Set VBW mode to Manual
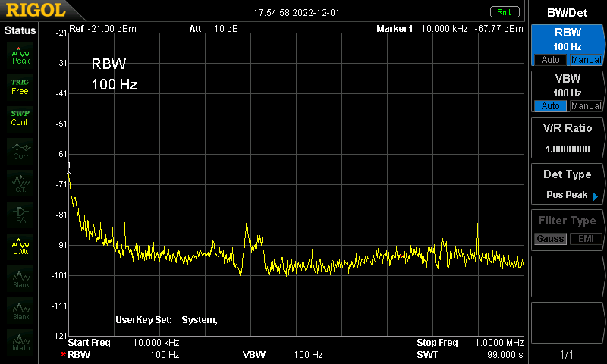This screenshot has height=364, width=607. click(x=586, y=106)
